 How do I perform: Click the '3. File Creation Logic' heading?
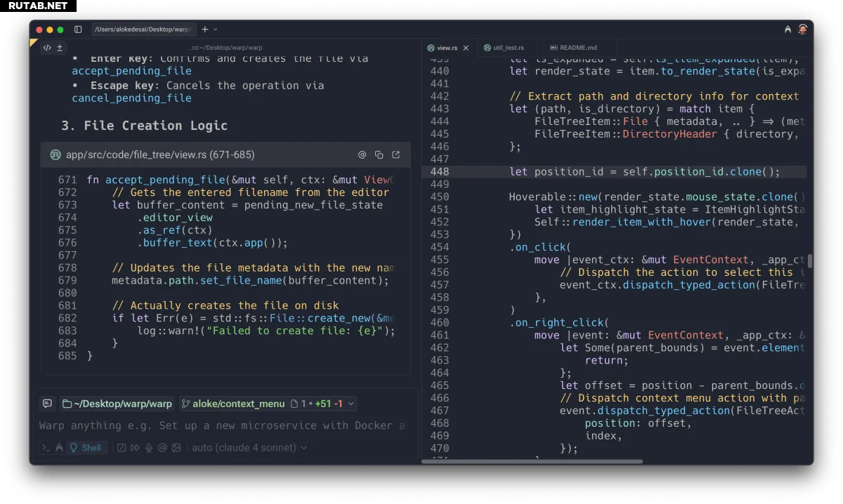click(144, 126)
